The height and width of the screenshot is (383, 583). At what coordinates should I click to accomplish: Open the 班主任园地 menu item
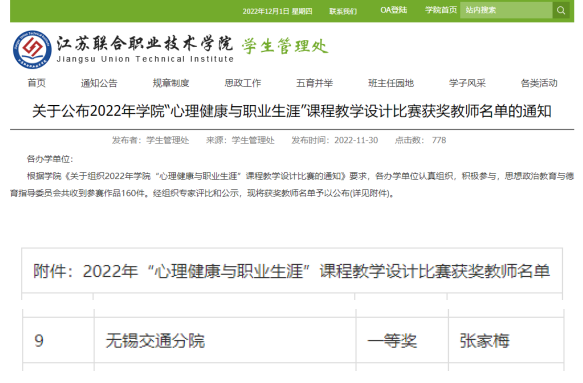[391, 83]
